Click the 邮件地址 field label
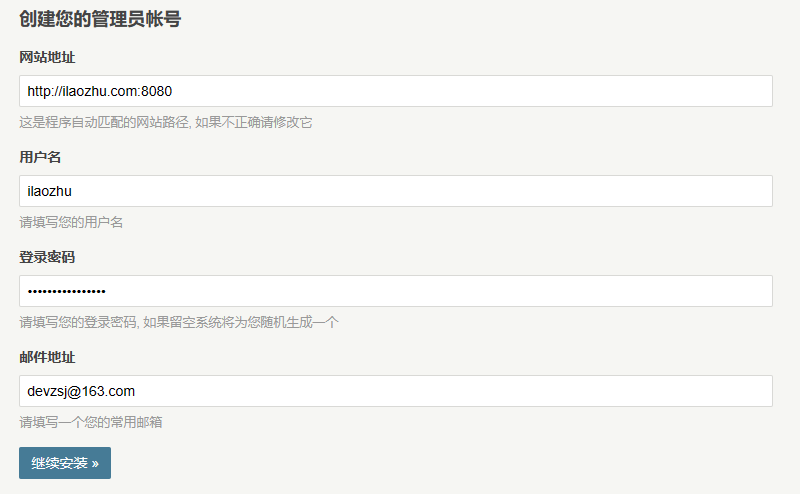 [47, 357]
